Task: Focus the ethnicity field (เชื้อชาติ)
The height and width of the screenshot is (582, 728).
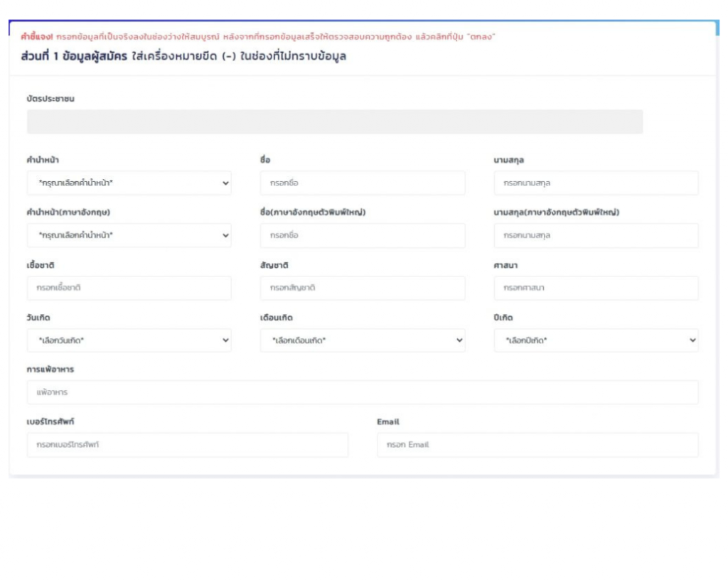Action: tap(129, 288)
